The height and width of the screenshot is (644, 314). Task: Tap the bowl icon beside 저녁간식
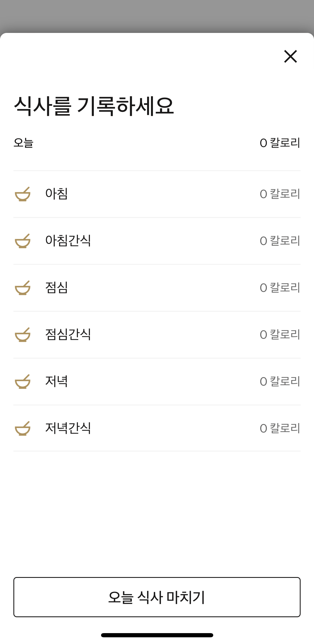click(x=23, y=429)
